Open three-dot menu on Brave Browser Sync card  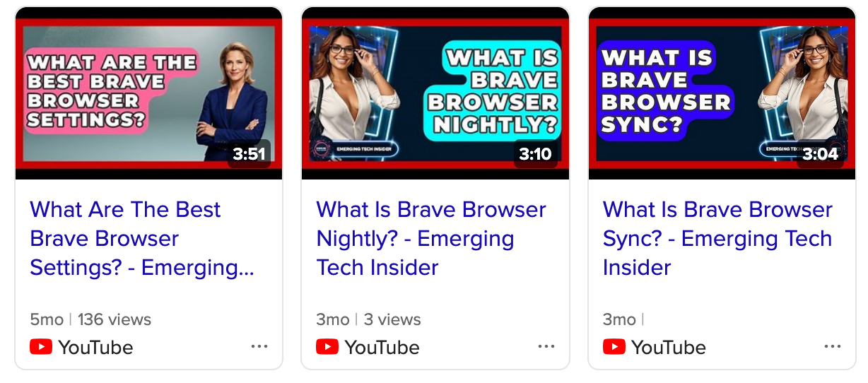click(x=833, y=347)
